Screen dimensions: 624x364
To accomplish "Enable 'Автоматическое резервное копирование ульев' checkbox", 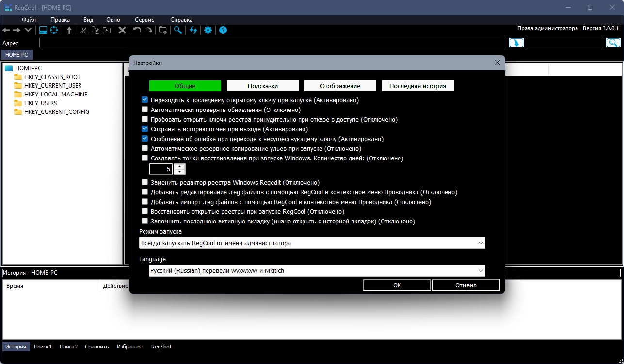I will pyautogui.click(x=144, y=149).
